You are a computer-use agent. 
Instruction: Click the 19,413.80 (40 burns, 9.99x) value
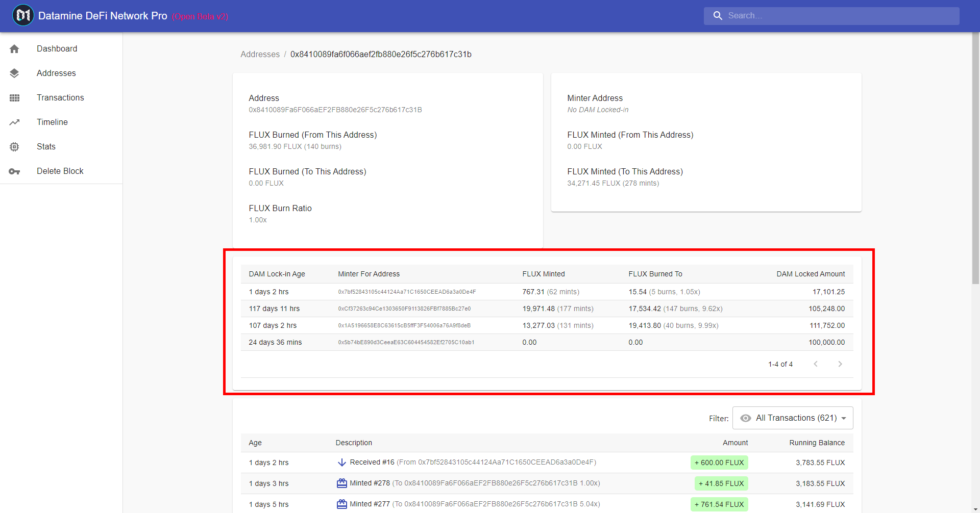(x=673, y=326)
